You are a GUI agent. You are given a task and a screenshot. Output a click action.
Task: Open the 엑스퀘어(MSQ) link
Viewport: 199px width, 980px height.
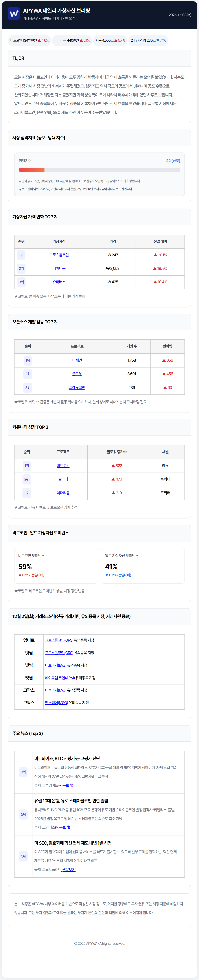point(56,703)
